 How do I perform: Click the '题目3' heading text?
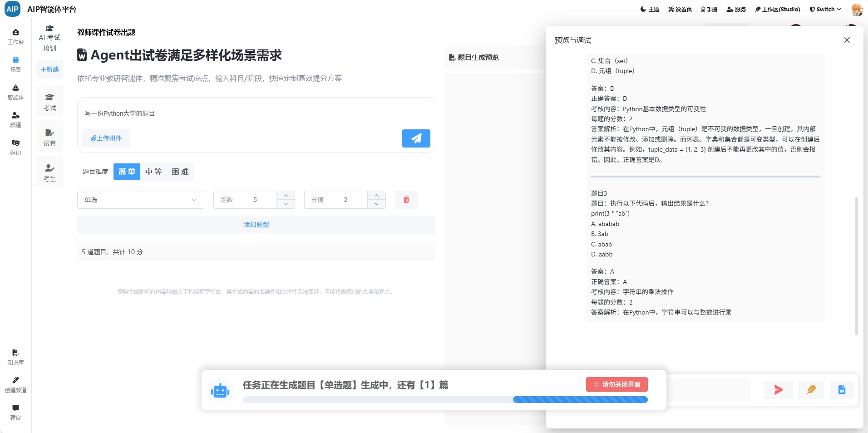tap(599, 193)
